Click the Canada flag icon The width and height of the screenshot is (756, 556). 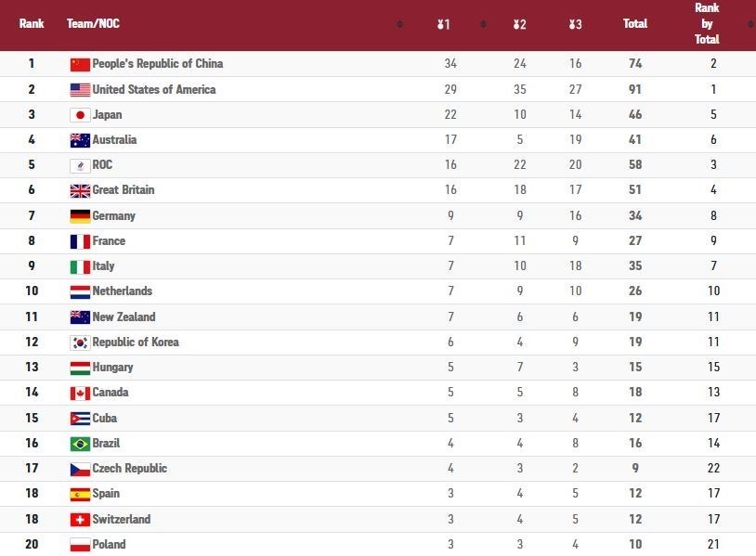[80, 393]
